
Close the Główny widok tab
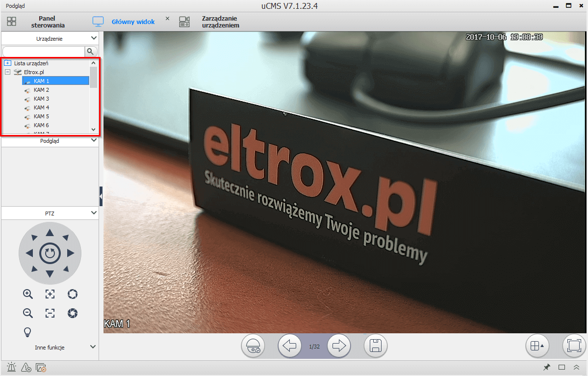tap(167, 18)
